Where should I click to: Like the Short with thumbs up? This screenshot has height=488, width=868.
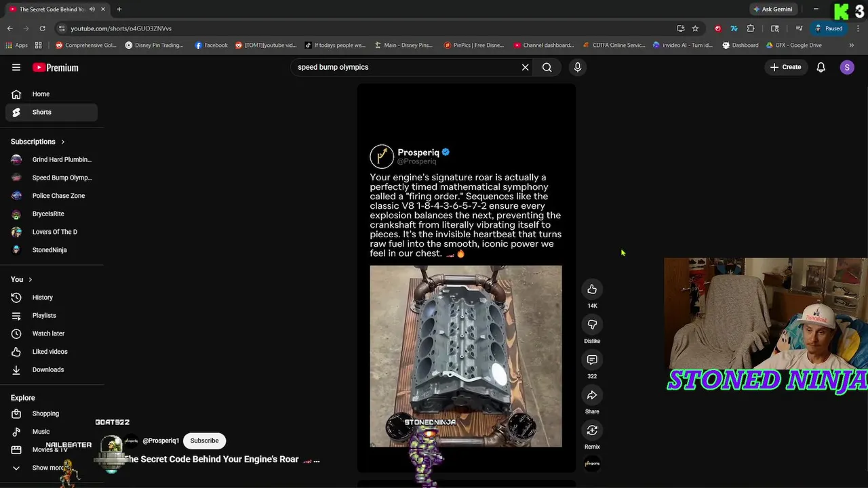coord(592,289)
